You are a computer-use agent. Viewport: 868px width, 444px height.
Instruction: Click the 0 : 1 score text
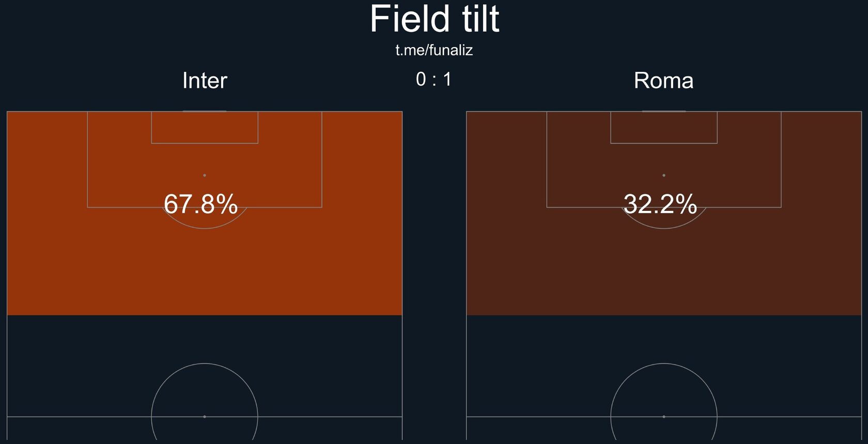434,79
